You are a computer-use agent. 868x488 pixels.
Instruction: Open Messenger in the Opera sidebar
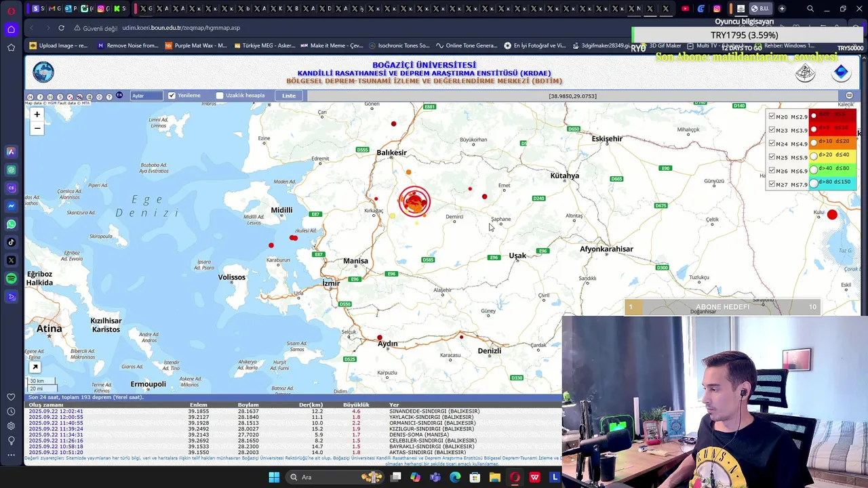(x=11, y=206)
